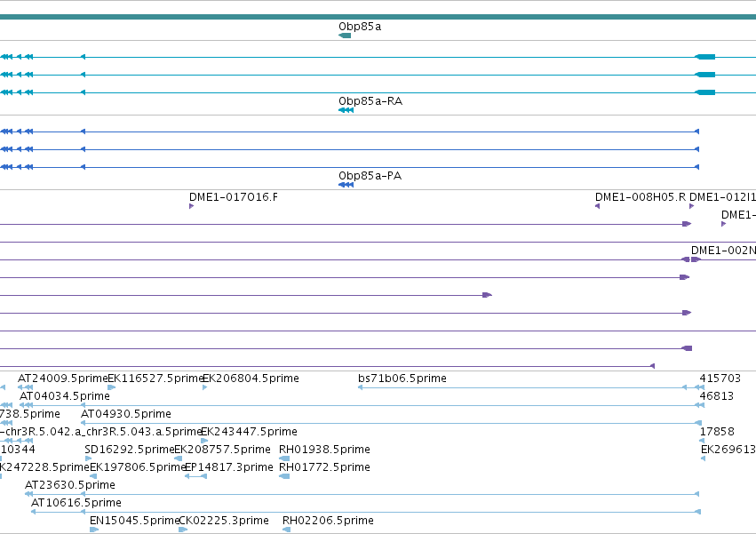Click the DME1-008H05.R feature label

coord(641,197)
